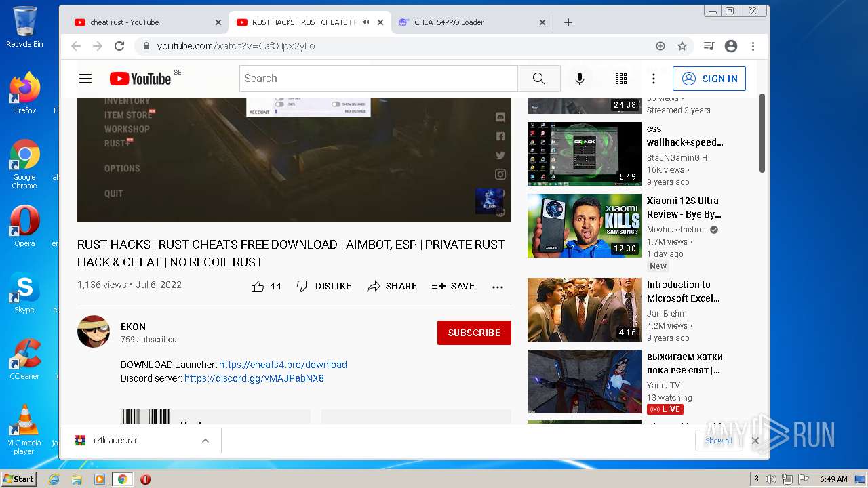The width and height of the screenshot is (868, 488).
Task: Click the SHARE arrow button
Action: tap(392, 286)
